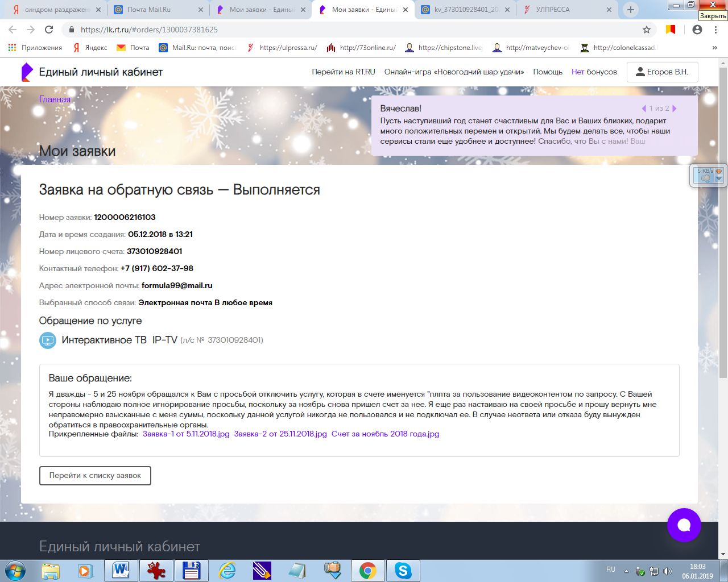Screen dimensions: 728x582
Task: Open the Яндекс bookmark
Action: tap(90, 48)
